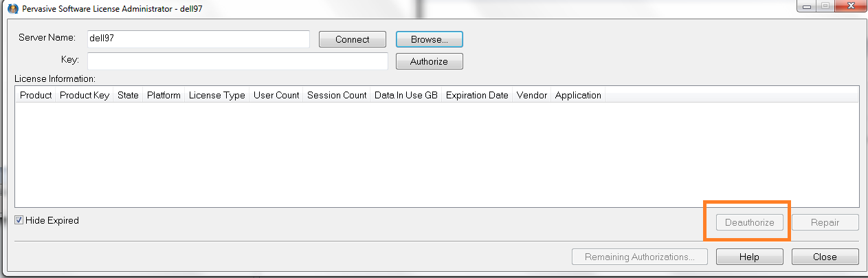Click the Close button at bottom right
This screenshot has width=868, height=278.
(x=825, y=257)
